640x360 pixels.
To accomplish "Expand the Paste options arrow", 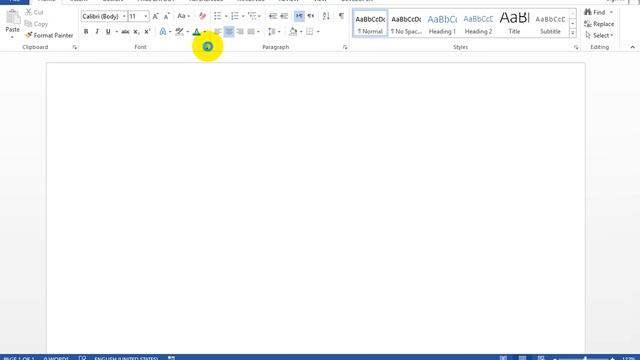I will (x=12, y=38).
